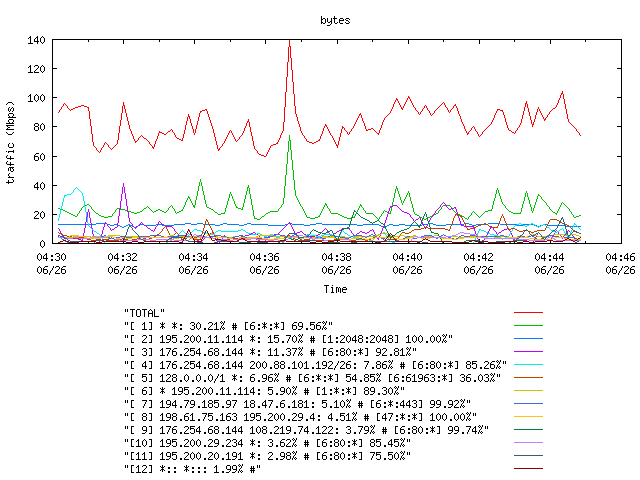640x480 pixels.
Task: Click the green legend line for entry [ 1]
Action: pyautogui.click(x=528, y=326)
